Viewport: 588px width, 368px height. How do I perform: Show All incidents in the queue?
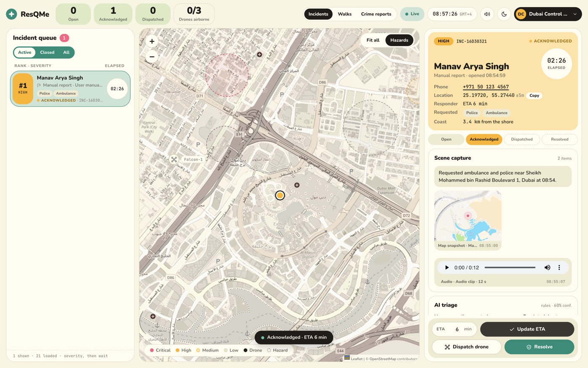click(x=66, y=53)
